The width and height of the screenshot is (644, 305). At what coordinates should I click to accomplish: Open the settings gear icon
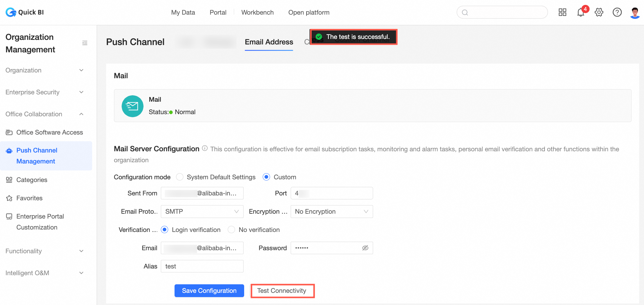pos(599,12)
